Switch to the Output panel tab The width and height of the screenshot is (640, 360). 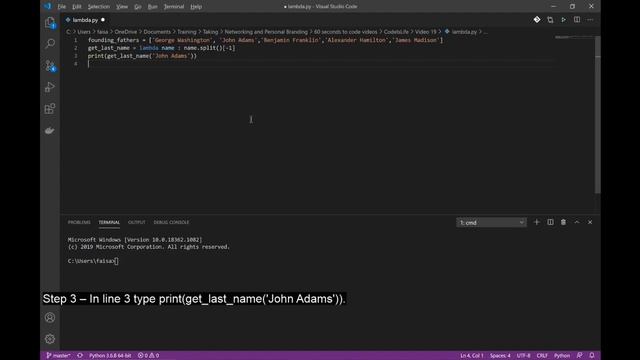137,222
